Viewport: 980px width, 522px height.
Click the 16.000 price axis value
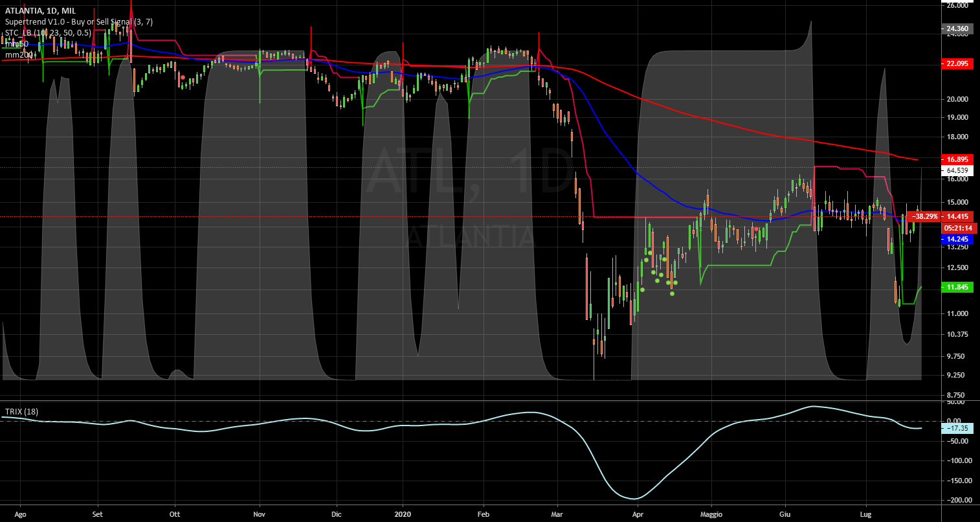957,179
